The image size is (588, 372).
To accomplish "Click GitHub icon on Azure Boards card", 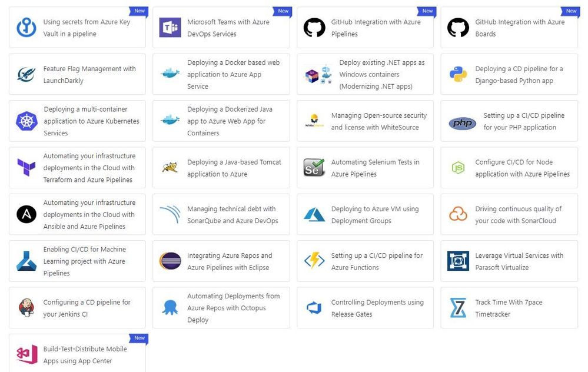I will 459,28.
